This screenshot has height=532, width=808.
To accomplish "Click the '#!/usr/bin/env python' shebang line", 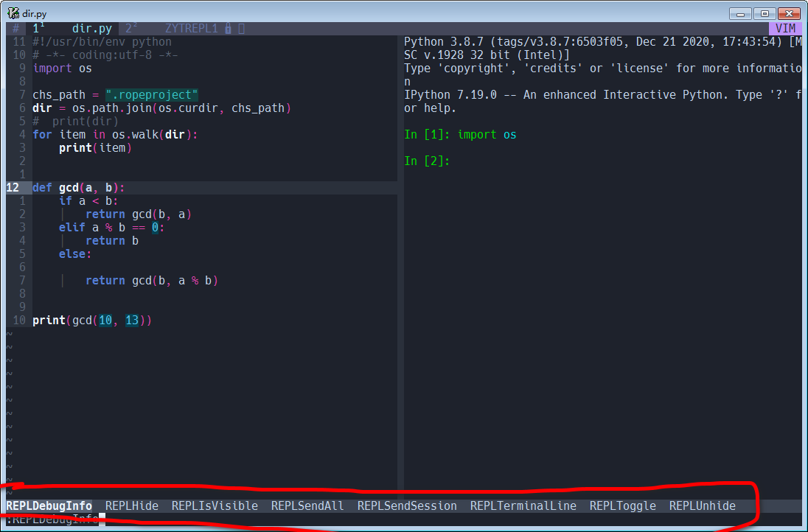I will pos(102,42).
